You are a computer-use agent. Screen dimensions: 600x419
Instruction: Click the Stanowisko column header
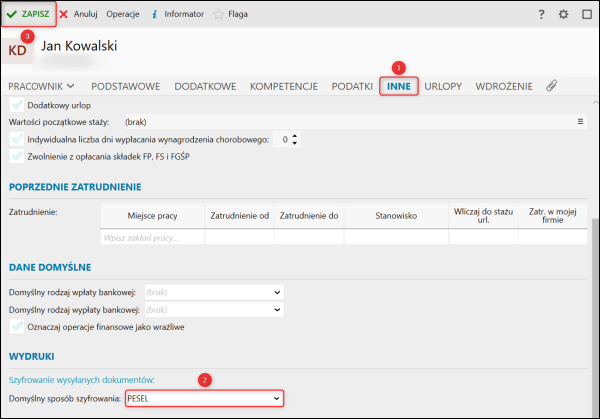(x=396, y=216)
